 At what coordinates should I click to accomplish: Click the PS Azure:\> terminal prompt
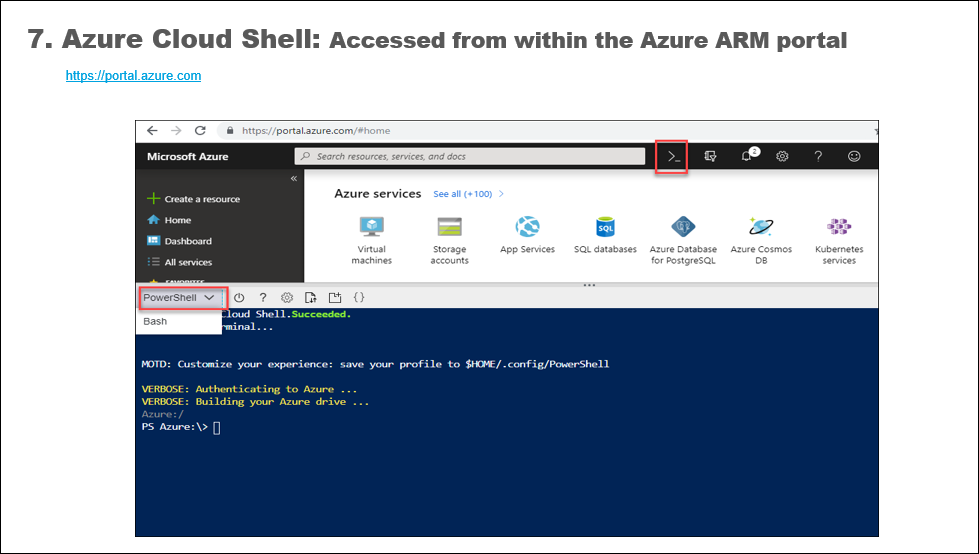tap(175, 427)
